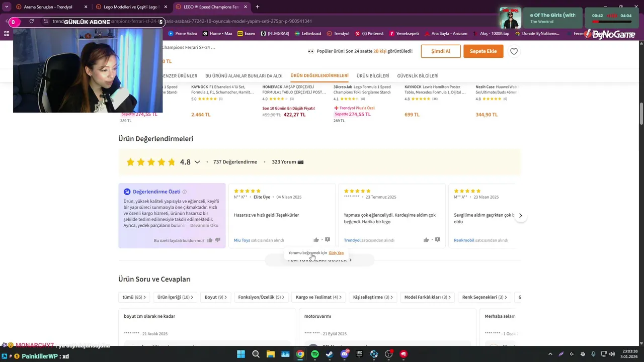Image resolution: width=644 pixels, height=362 pixels.
Task: Filter questions by Renk Seçenekleri (3)
Action: pos(485,297)
